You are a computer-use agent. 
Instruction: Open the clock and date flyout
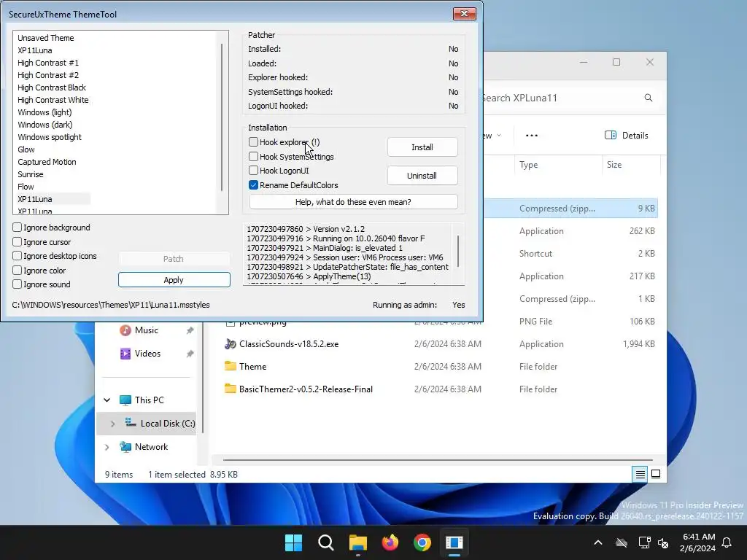click(x=698, y=542)
